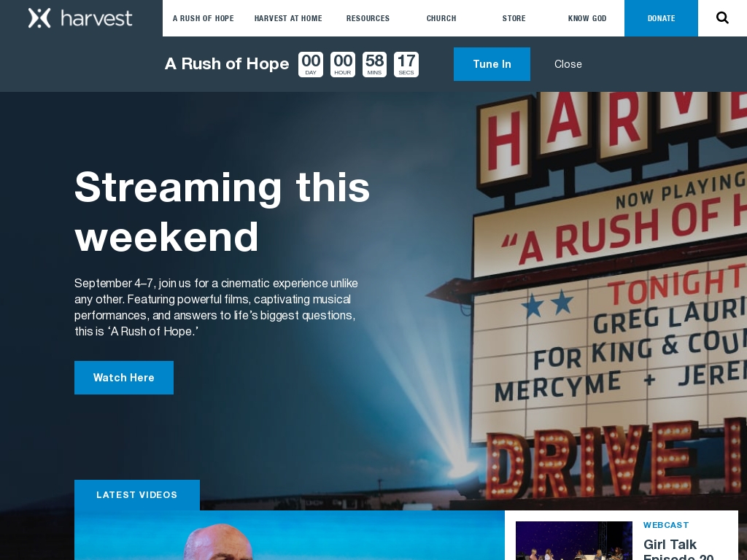
Task: Open the search magnifier icon
Action: (x=722, y=18)
